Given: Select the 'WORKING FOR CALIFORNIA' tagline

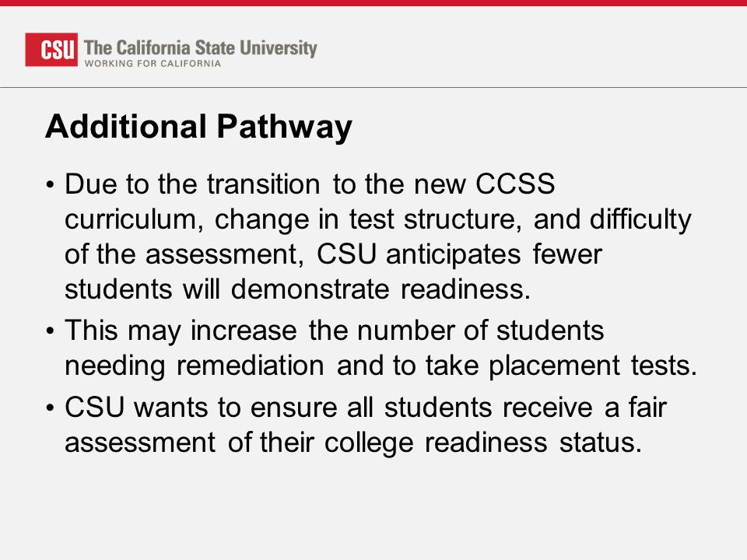Looking at the screenshot, I should click(153, 63).
